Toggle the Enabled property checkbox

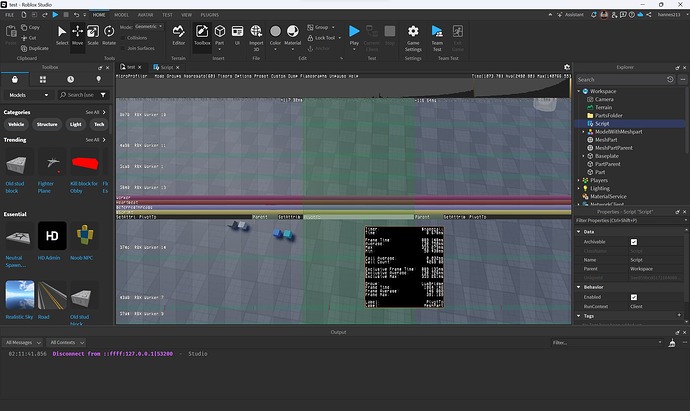coord(634,297)
